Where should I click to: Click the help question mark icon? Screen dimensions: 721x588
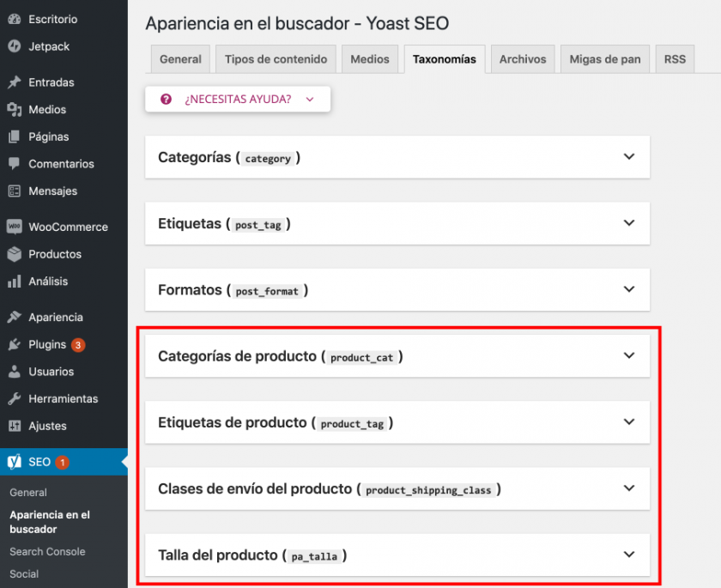(166, 99)
